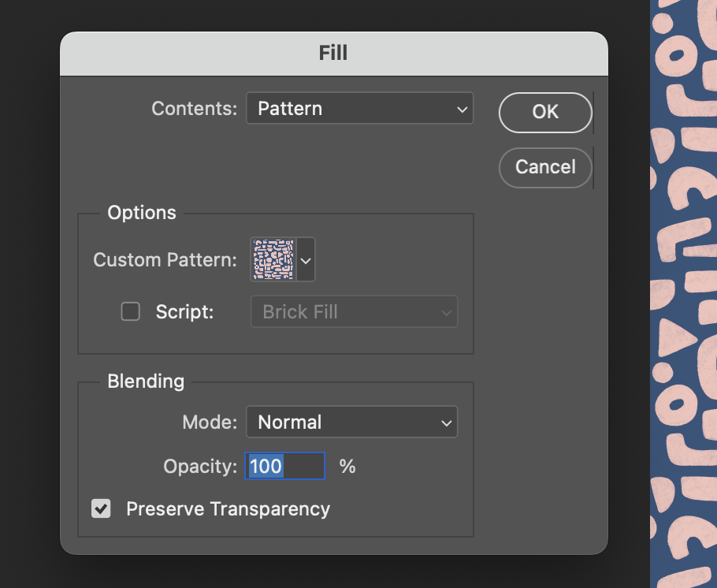Open the blending Mode dropdown
717x588 pixels.
351,422
